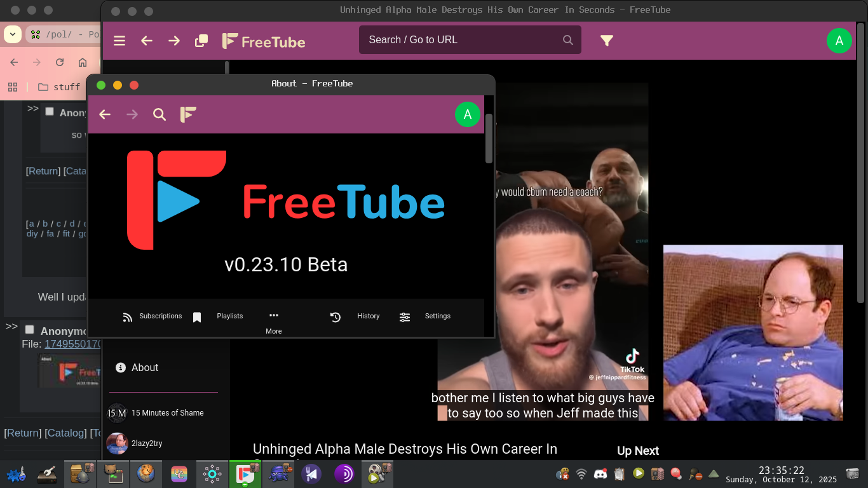Open the 'stuff' bookmarks folder
868x488 pixels.
(59, 87)
